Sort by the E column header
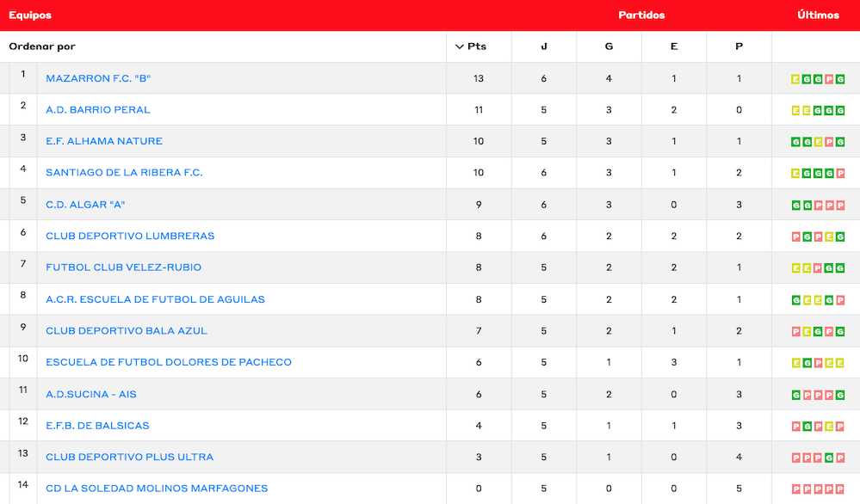Image resolution: width=860 pixels, height=504 pixels. pos(673,46)
